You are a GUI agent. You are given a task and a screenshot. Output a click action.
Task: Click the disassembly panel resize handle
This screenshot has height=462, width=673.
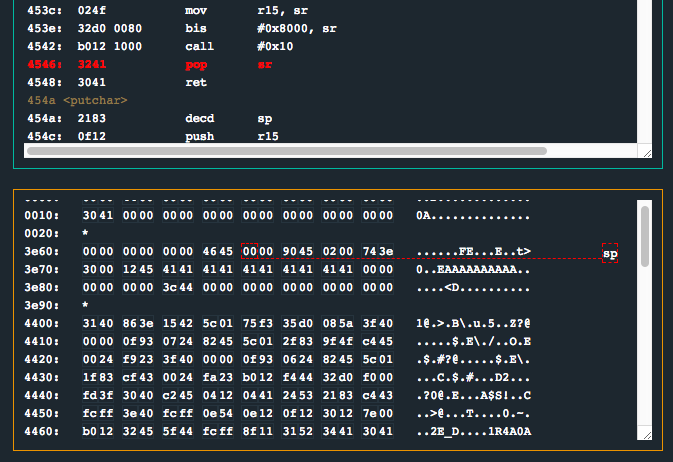646,152
